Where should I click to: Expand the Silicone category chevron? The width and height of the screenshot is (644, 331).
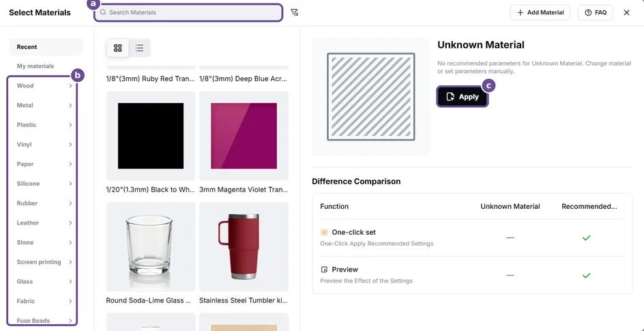tap(71, 184)
